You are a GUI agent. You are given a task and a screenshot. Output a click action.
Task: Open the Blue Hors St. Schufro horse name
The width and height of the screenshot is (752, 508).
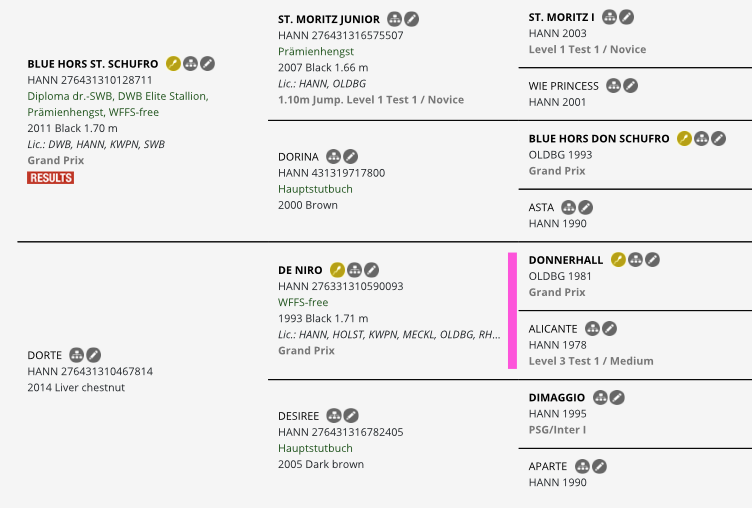(x=93, y=64)
